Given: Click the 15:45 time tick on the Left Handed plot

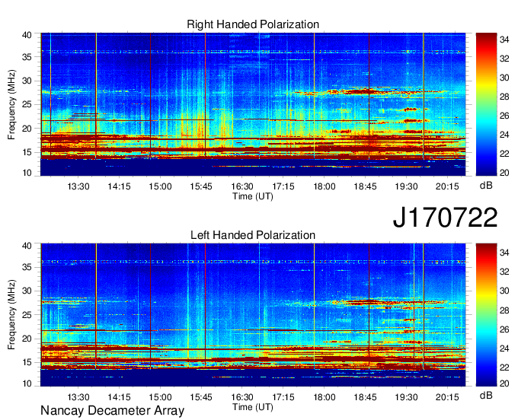Looking at the screenshot, I should click(x=201, y=397).
